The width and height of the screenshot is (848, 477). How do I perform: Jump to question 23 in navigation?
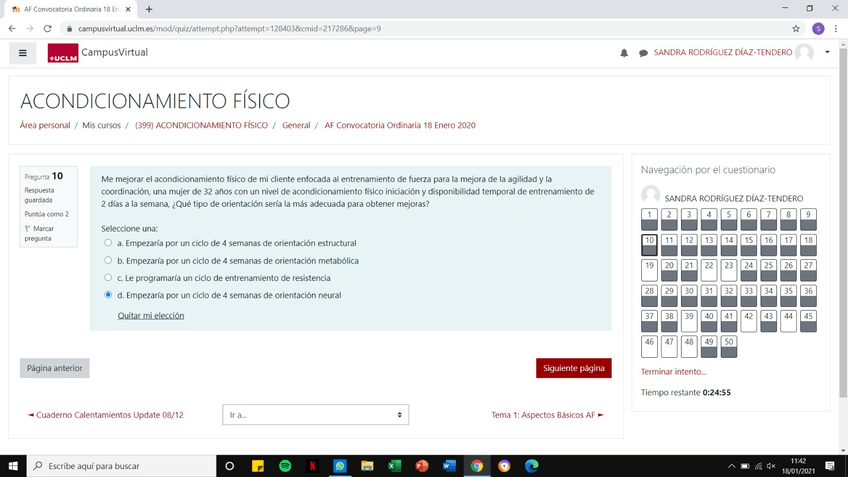pyautogui.click(x=728, y=270)
